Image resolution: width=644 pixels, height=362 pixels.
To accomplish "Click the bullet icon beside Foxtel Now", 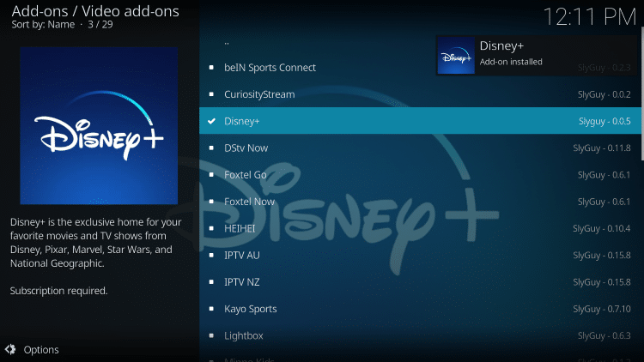I will tap(211, 202).
